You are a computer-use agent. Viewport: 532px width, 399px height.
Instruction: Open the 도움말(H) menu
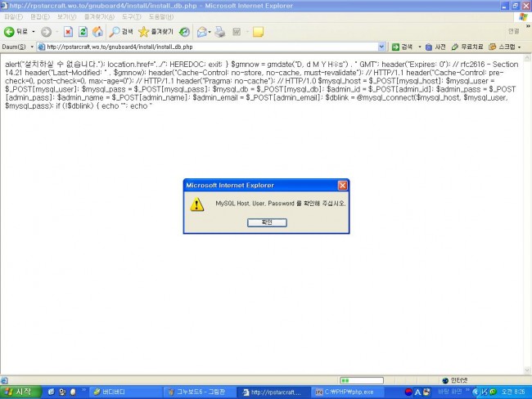click(161, 16)
